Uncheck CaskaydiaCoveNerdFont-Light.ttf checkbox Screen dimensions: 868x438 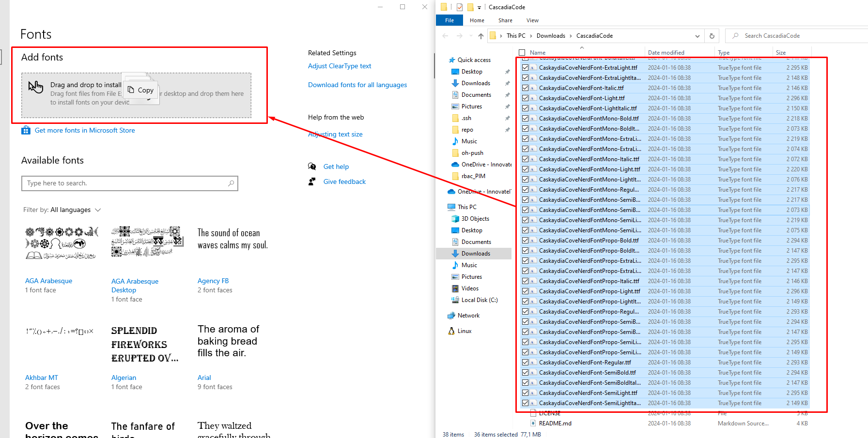525,98
